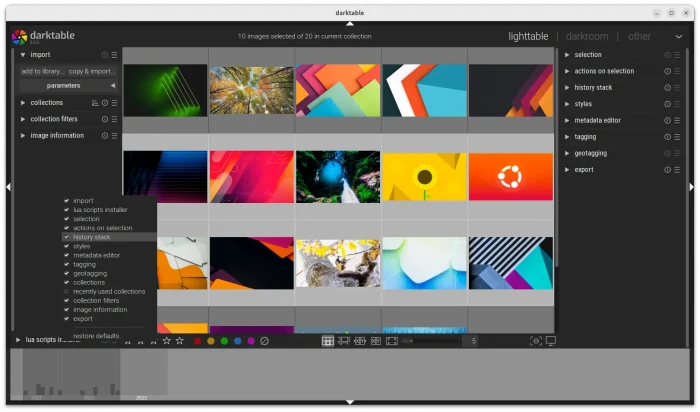Reset the tagging module
Viewport: 700px width, 412px height.
coord(667,137)
